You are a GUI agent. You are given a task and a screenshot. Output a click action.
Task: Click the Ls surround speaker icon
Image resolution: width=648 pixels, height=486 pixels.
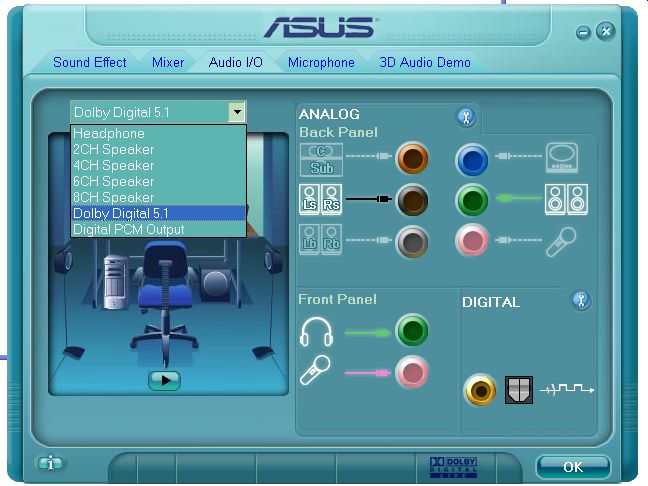(310, 199)
